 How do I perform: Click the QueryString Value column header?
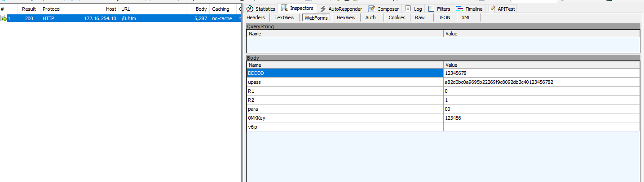click(542, 34)
